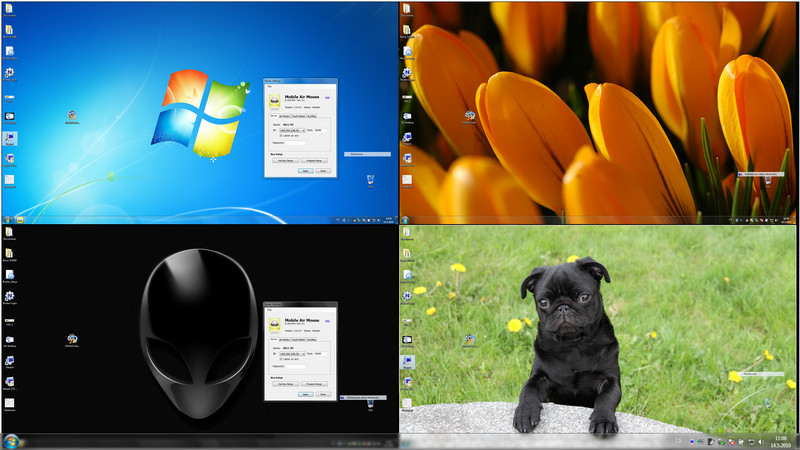The width and height of the screenshot is (800, 450).
Task: Open IP address dropdown, Windows-logo desktop dialog
Action: point(292,130)
